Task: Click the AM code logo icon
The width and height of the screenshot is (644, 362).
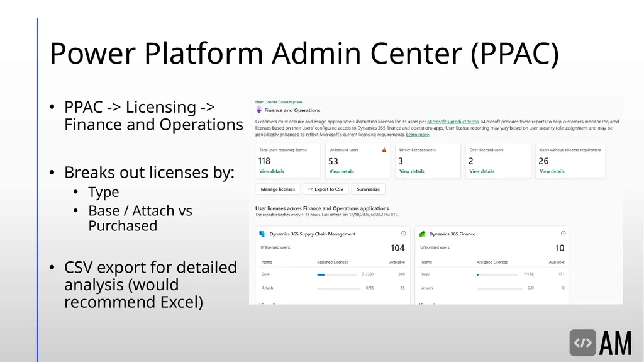Action: coord(582,342)
